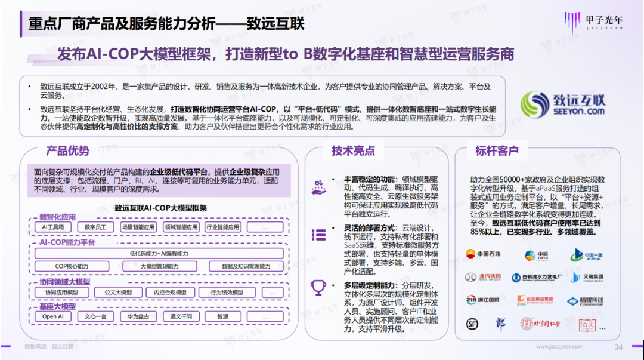
Task: Select the 福耀集团 logo
Action: (x=586, y=301)
